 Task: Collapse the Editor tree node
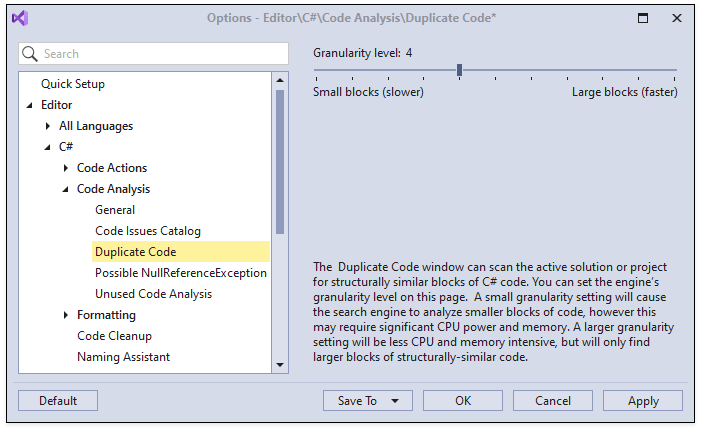pyautogui.click(x=29, y=105)
